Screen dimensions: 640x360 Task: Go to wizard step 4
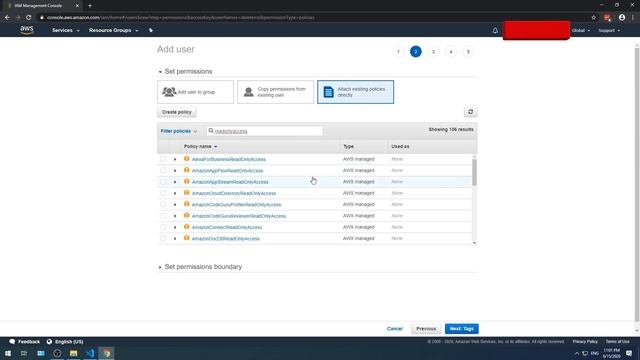click(451, 52)
